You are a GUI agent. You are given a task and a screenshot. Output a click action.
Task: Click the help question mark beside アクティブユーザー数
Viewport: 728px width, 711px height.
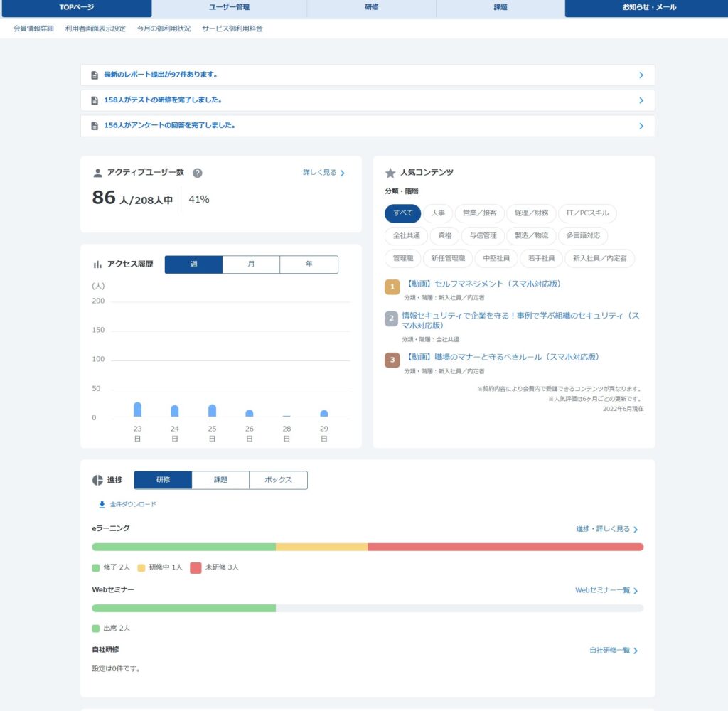coord(198,173)
